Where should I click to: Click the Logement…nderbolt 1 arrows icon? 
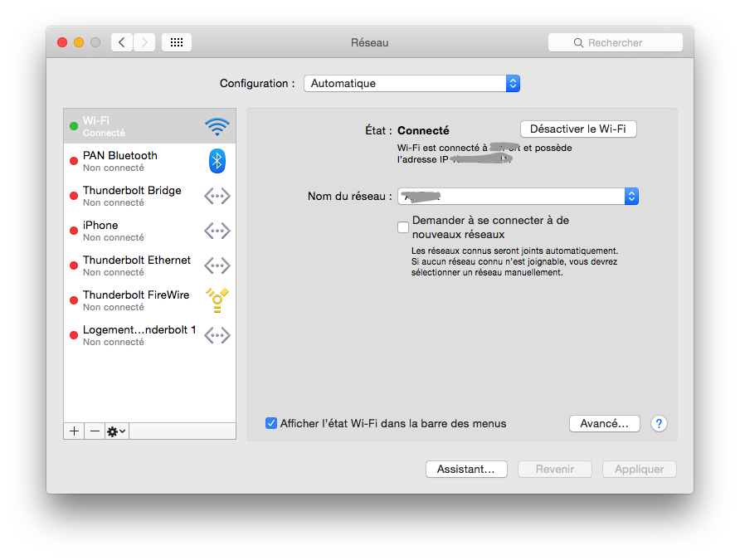tap(217, 335)
